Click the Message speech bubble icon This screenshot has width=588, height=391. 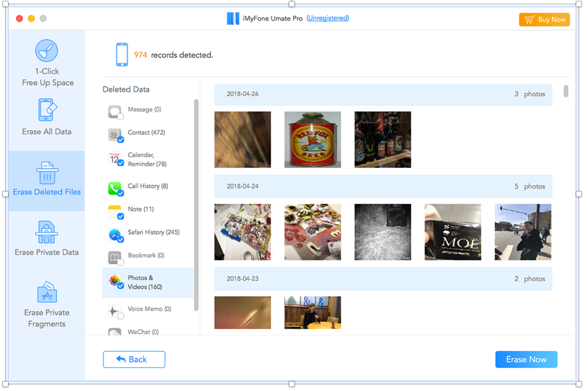click(115, 112)
